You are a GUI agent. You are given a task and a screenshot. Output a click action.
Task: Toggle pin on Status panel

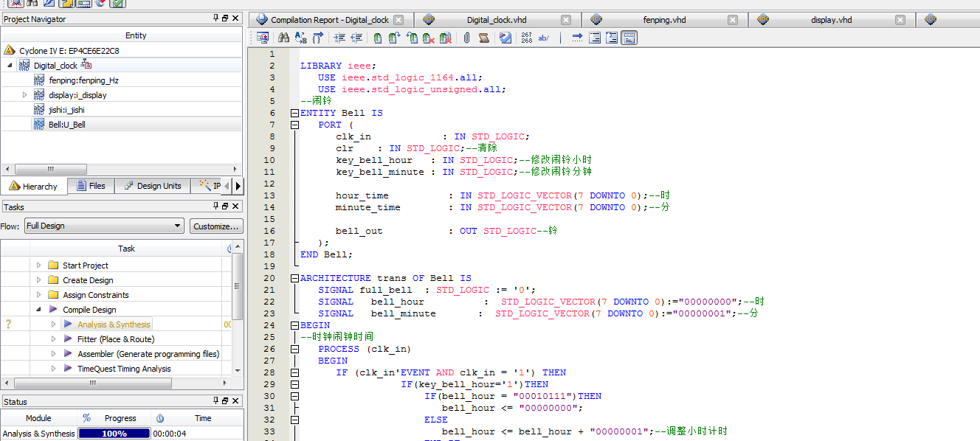[x=215, y=402]
